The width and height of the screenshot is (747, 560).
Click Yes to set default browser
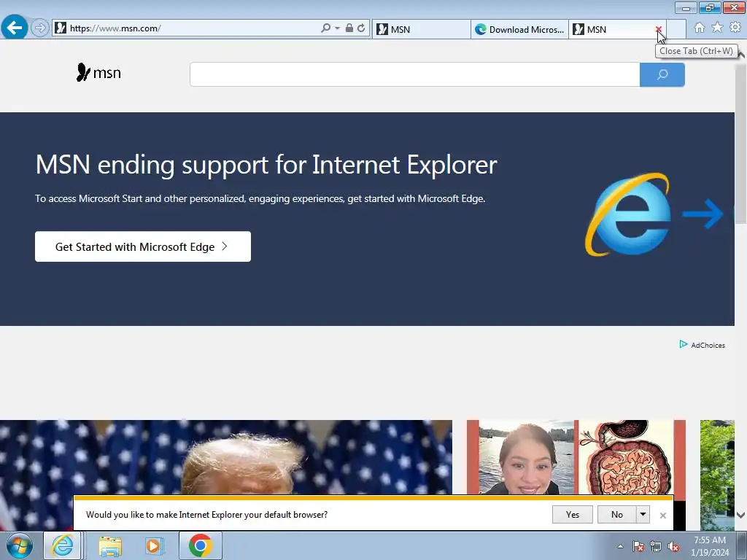coord(572,515)
